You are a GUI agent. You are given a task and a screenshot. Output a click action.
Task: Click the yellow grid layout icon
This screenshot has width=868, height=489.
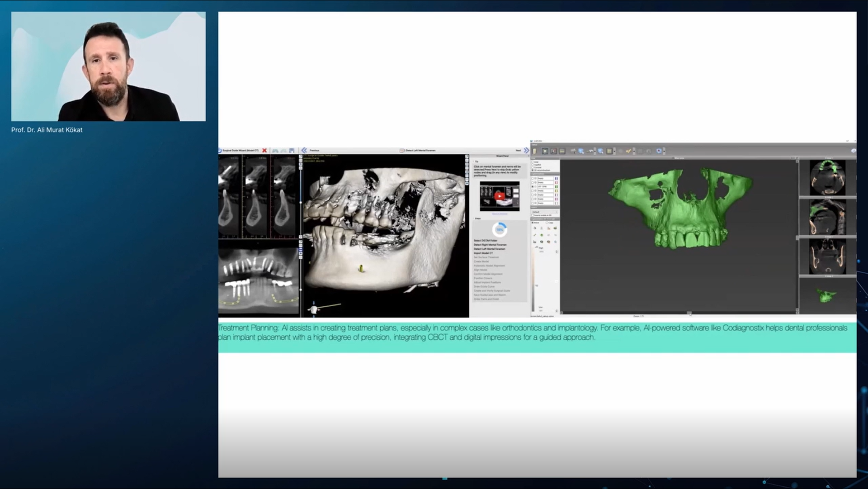pos(609,151)
